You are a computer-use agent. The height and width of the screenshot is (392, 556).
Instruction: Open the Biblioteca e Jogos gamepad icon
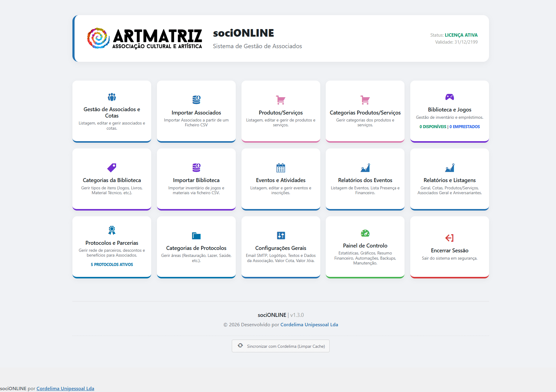(x=450, y=97)
